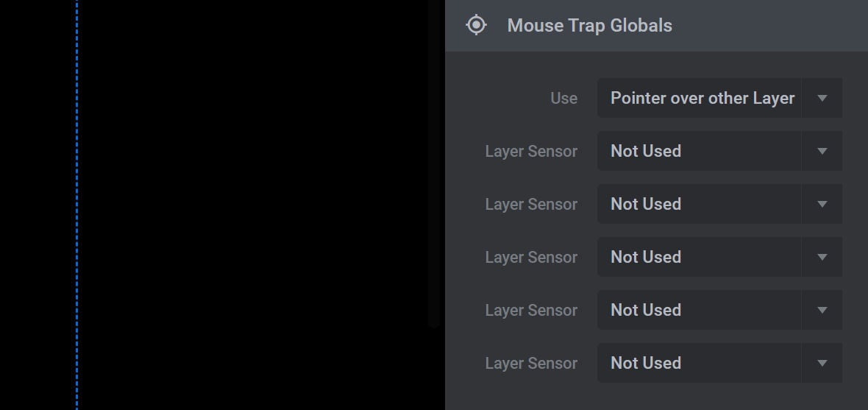
Task: Collapse the Mouse Trap Globals panel header
Action: coord(657,26)
